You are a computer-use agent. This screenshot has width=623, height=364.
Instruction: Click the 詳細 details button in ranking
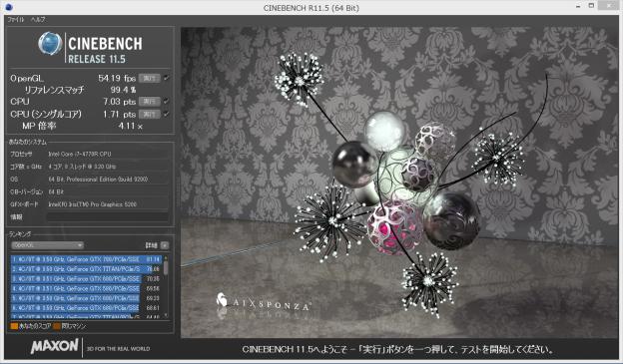[x=152, y=245]
